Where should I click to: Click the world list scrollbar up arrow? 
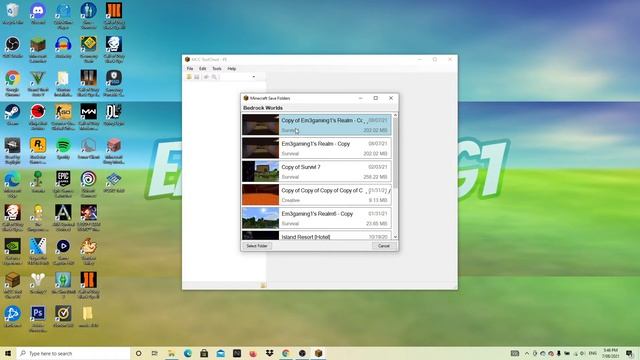395,116
